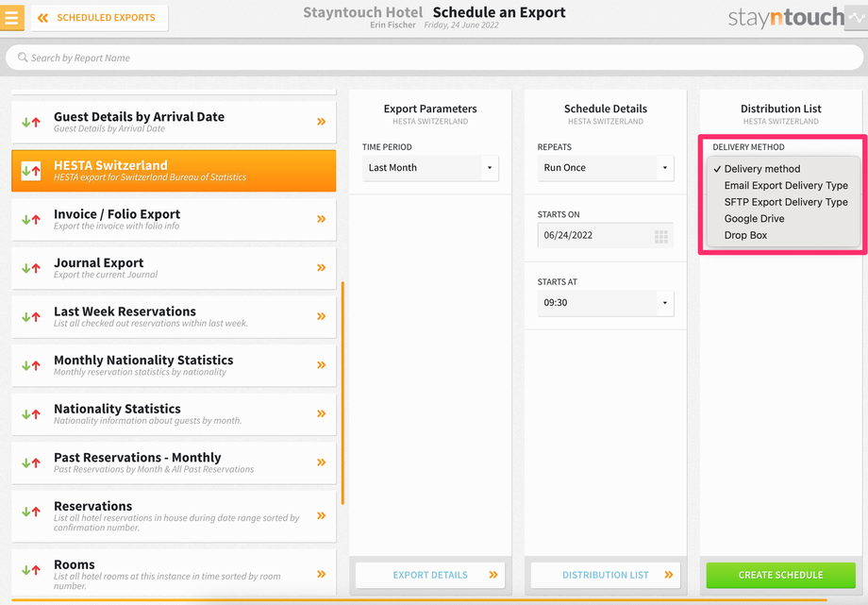The image size is (868, 605).
Task: Click chevron on Guest Details by Arrival Date
Action: [x=321, y=122]
